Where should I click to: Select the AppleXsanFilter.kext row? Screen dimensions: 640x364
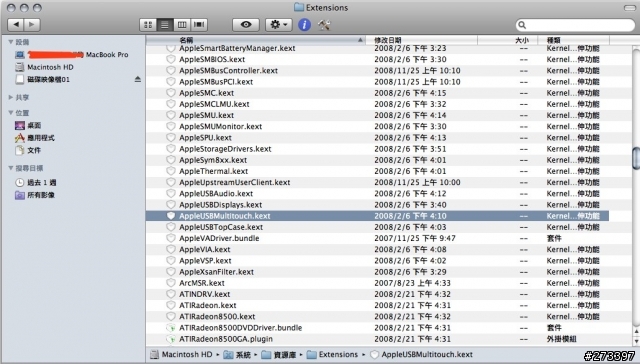click(377, 272)
